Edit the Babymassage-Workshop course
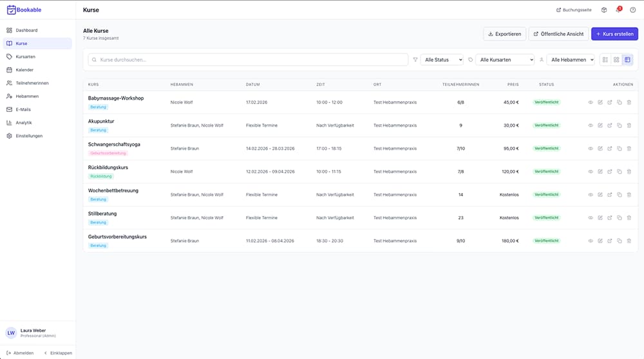 (600, 102)
